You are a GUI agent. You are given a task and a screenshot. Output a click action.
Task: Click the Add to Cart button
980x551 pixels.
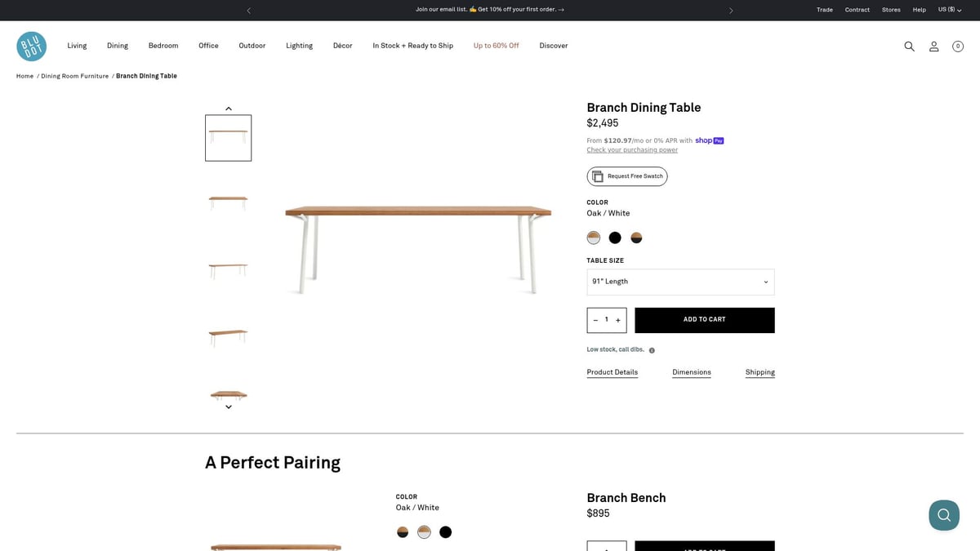tap(704, 319)
